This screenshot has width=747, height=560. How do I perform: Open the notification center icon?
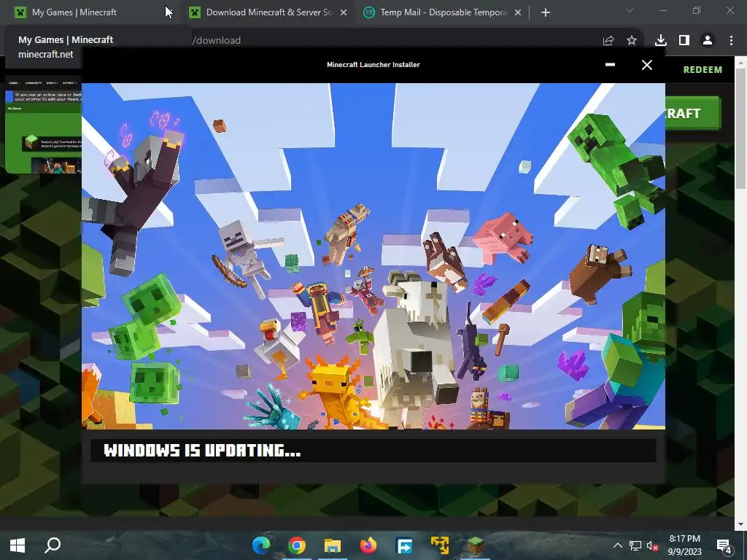[x=724, y=545]
